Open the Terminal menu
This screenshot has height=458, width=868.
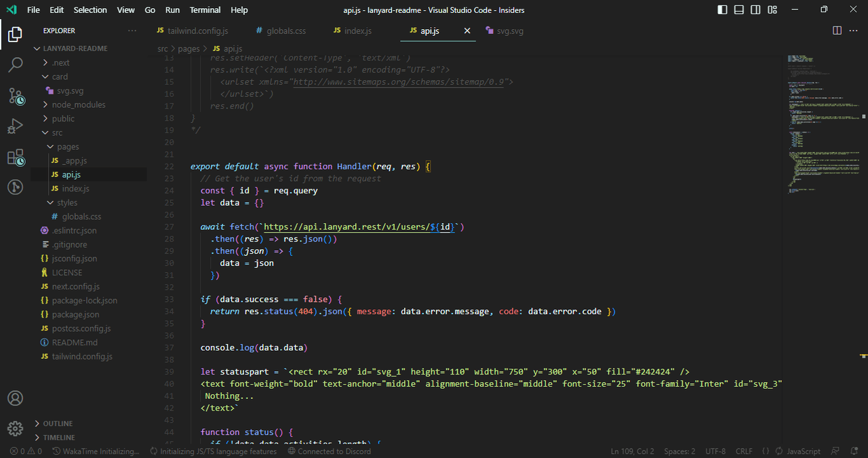205,9
